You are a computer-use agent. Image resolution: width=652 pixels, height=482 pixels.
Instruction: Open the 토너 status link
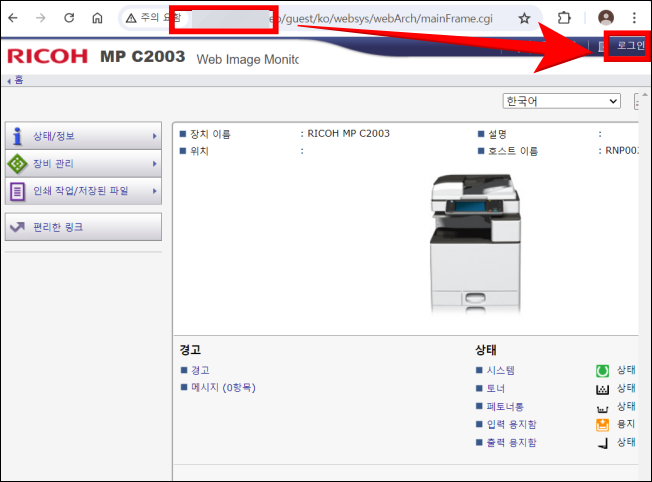coord(496,388)
